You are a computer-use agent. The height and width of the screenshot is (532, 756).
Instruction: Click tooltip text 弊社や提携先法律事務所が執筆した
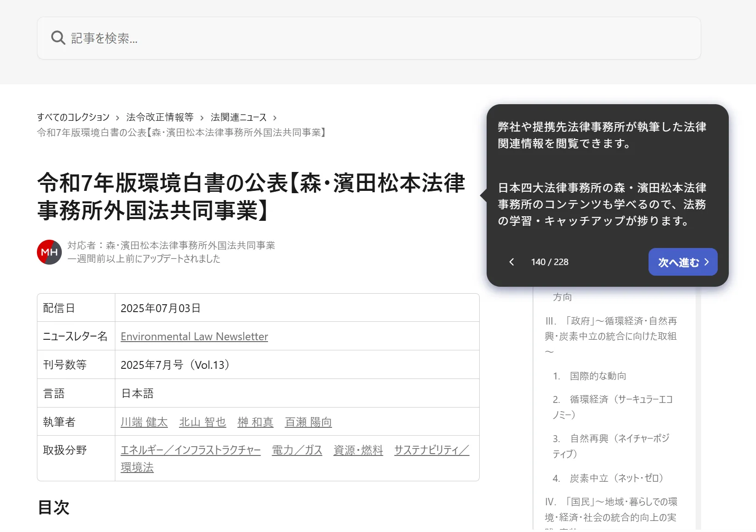(x=602, y=135)
